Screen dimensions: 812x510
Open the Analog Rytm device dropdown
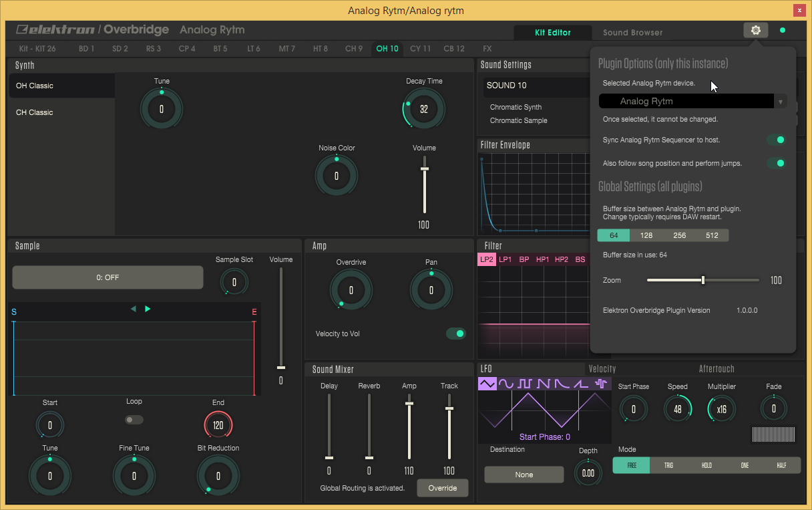coord(692,102)
